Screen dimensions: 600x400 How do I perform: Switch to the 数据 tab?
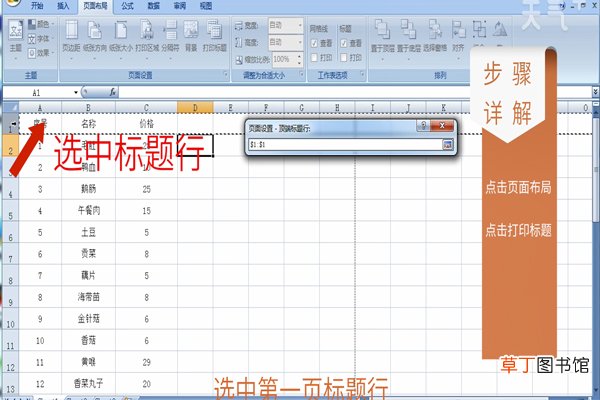tap(153, 6)
